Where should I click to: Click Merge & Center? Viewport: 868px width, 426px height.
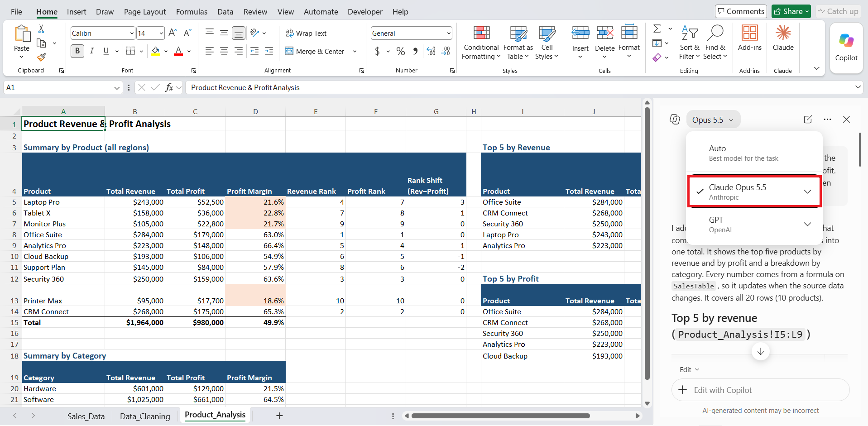[315, 51]
